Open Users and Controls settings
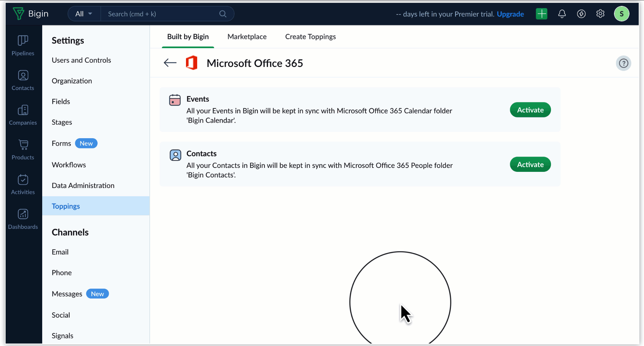644x346 pixels. [81, 60]
